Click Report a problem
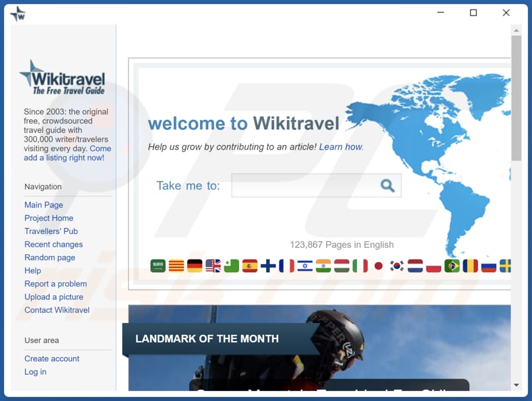The width and height of the screenshot is (532, 401). [56, 284]
